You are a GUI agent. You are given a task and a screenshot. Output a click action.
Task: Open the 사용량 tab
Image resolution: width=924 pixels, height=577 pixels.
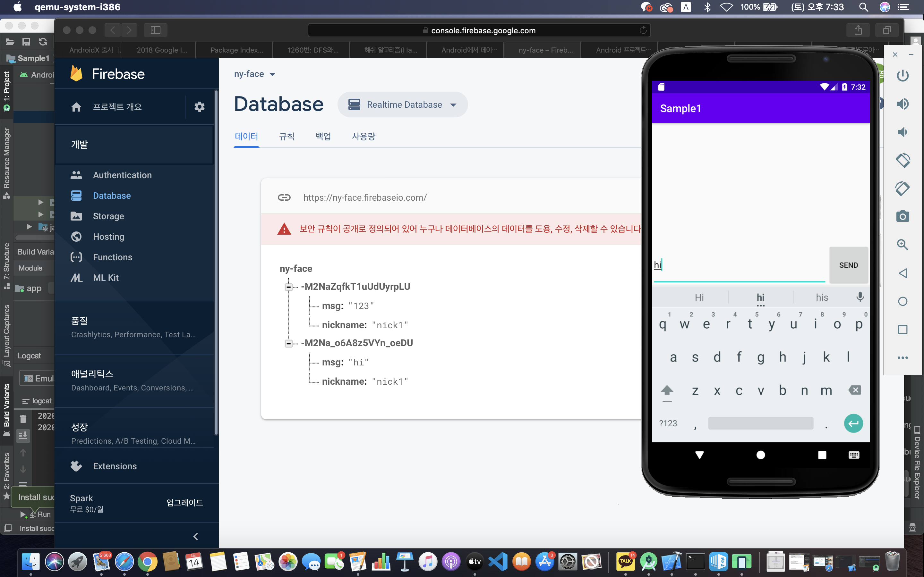click(x=363, y=136)
